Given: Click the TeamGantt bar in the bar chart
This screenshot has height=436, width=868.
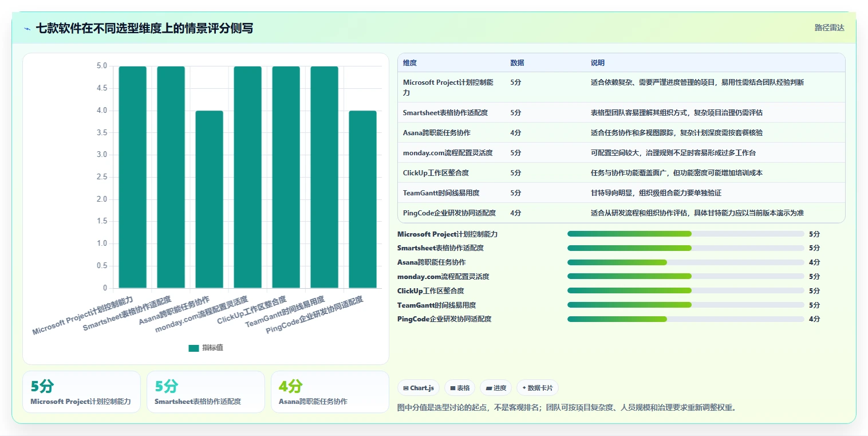Looking at the screenshot, I should [x=325, y=177].
